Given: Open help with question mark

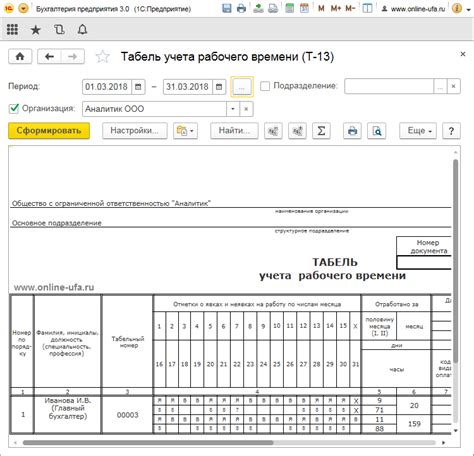Looking at the screenshot, I should pyautogui.click(x=451, y=131).
